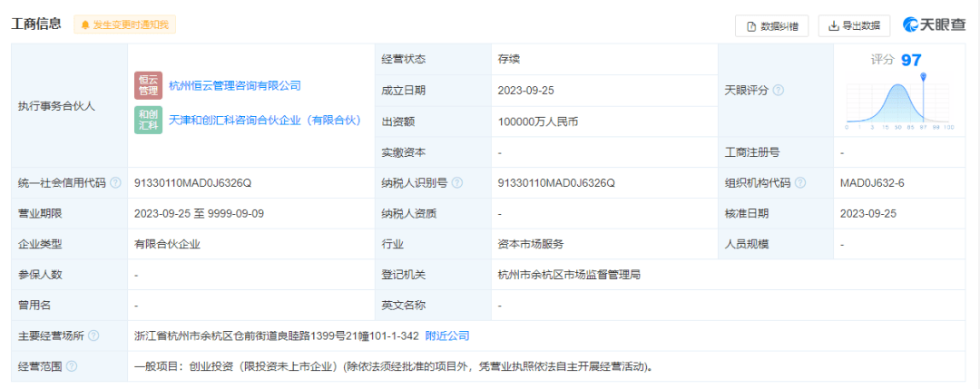Open the 天津和创汇科咨询合伙企业 link
The height and width of the screenshot is (389, 980).
265,121
